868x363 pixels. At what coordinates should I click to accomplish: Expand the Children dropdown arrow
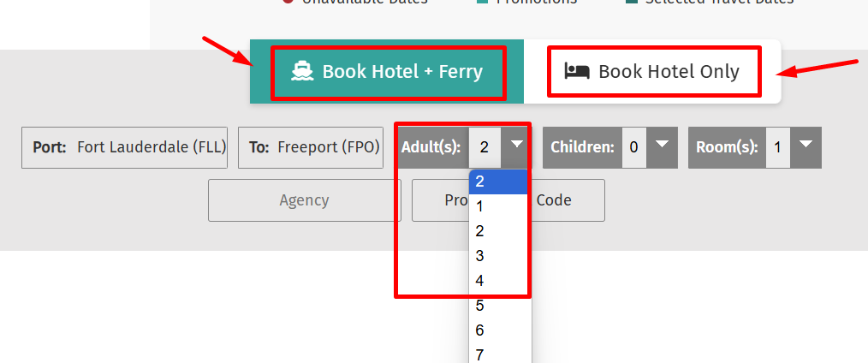pyautogui.click(x=662, y=147)
